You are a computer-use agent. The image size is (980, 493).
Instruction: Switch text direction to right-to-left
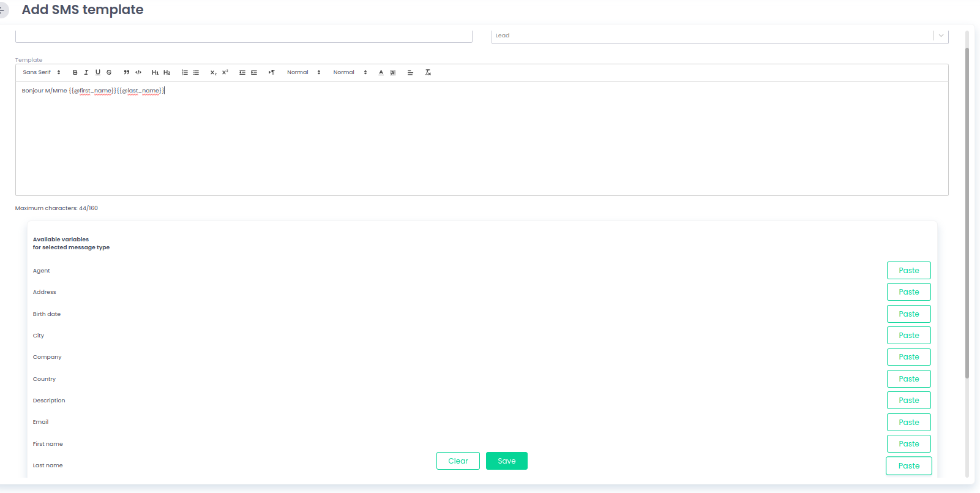pyautogui.click(x=271, y=72)
